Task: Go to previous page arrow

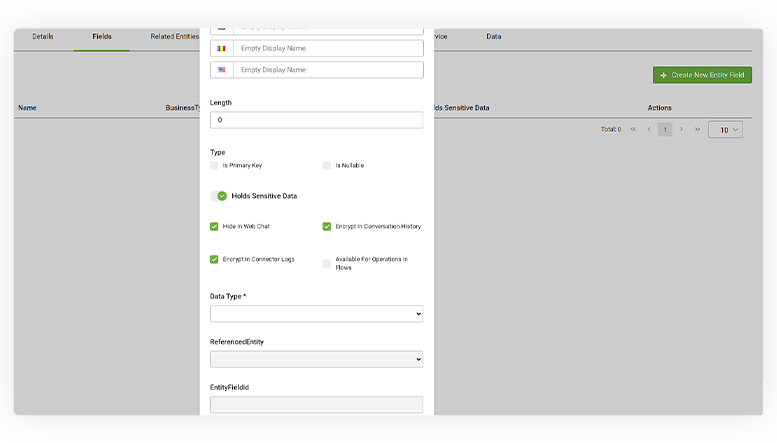Action: pyautogui.click(x=649, y=129)
